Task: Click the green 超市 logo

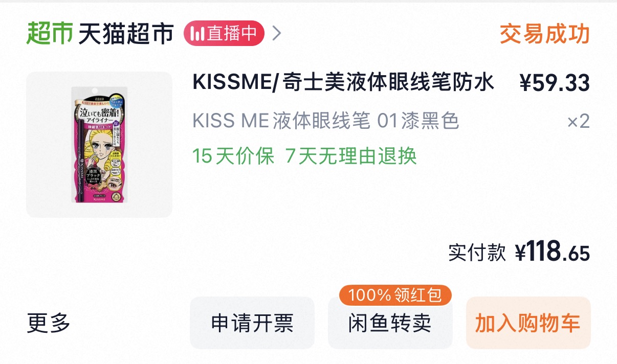Action: (x=49, y=34)
